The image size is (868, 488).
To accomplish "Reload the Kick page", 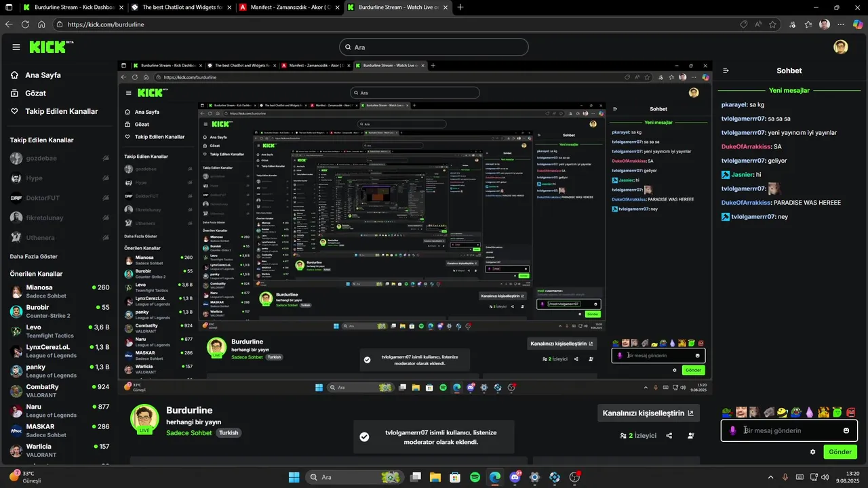I will click(25, 24).
